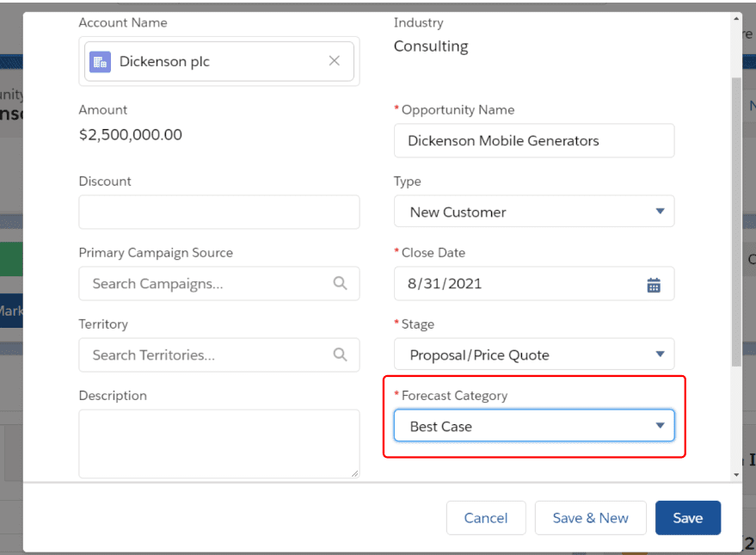Screen dimensions: 756x555
Task: Open the Close Date calendar picker icon
Action: coord(654,284)
